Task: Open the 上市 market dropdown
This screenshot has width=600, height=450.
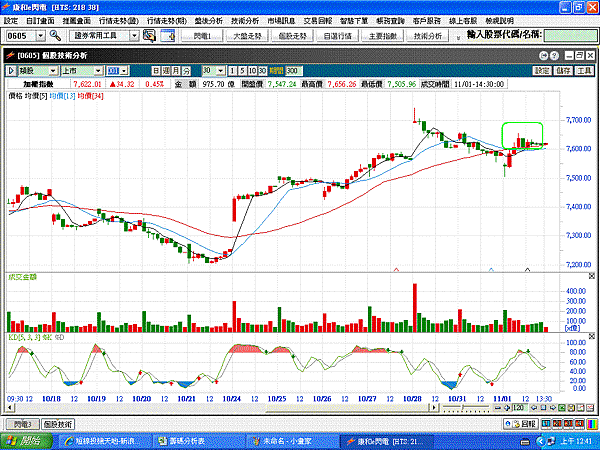Action: (98, 71)
